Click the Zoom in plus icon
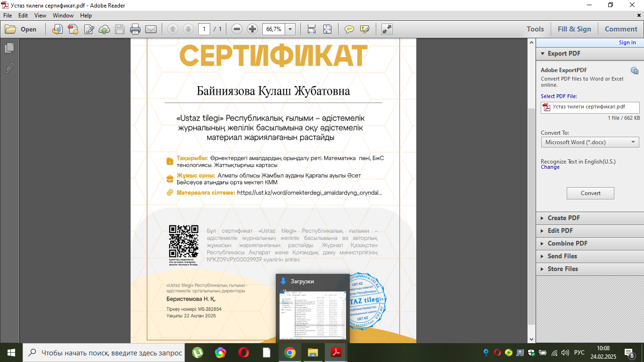Screen dimensions: 644x362 tap(252, 29)
